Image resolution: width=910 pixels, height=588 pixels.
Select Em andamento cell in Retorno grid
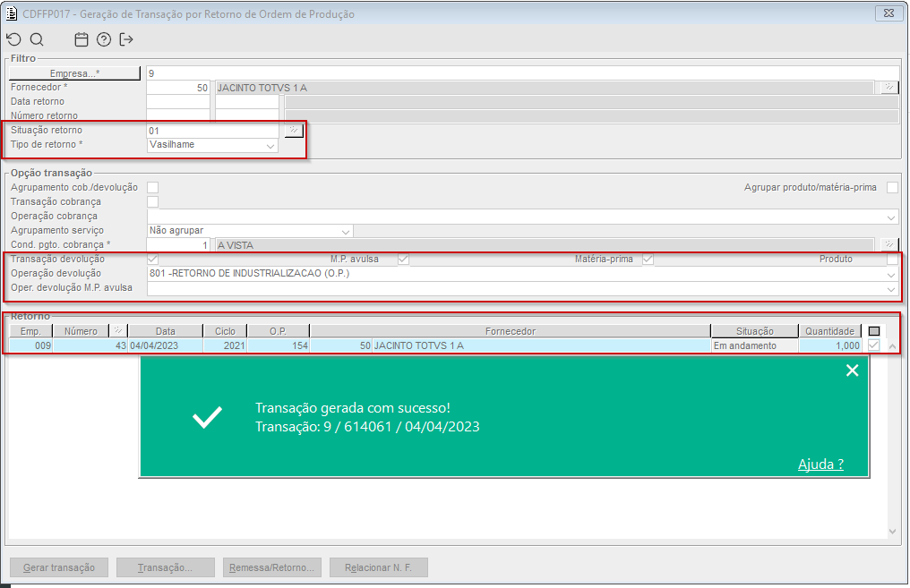click(x=755, y=345)
